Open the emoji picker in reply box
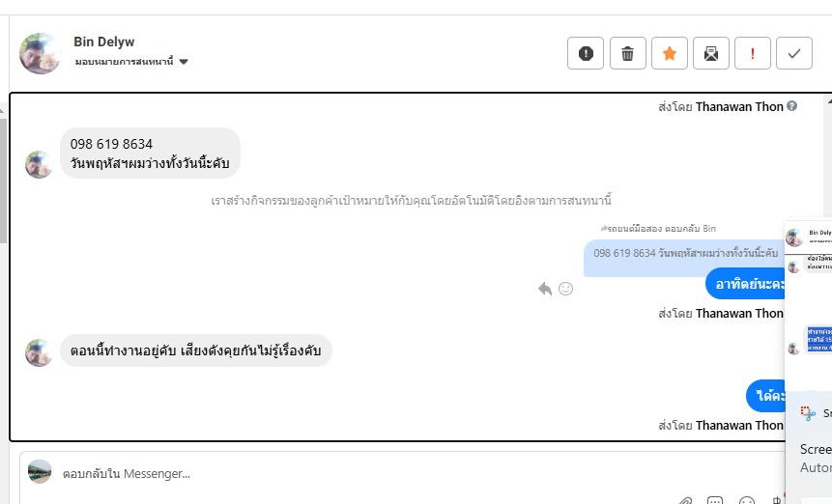 tap(746, 501)
